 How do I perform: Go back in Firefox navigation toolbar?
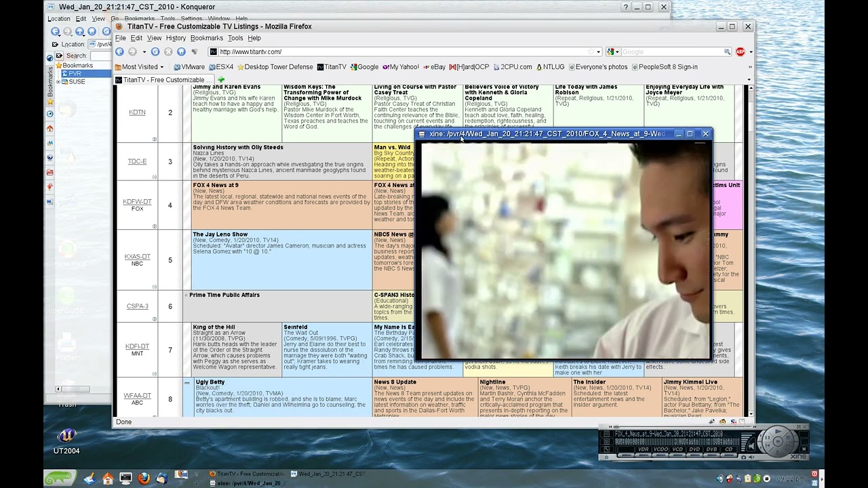point(119,52)
